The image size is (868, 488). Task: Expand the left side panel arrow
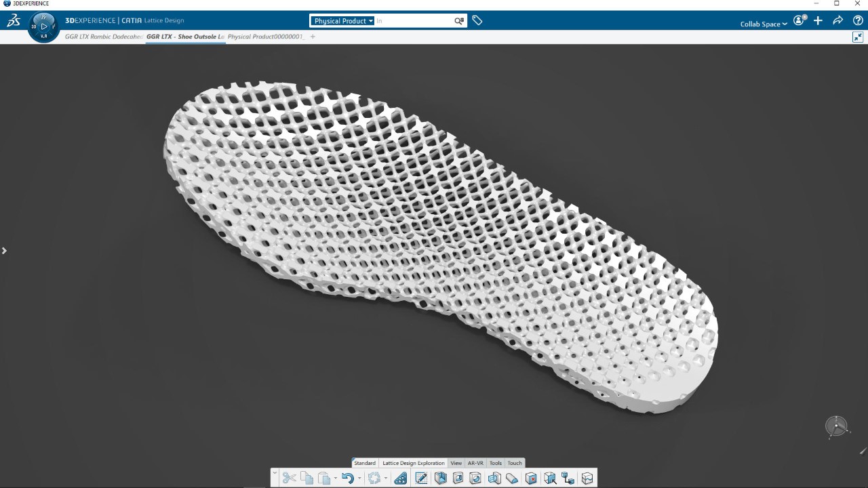(x=4, y=251)
